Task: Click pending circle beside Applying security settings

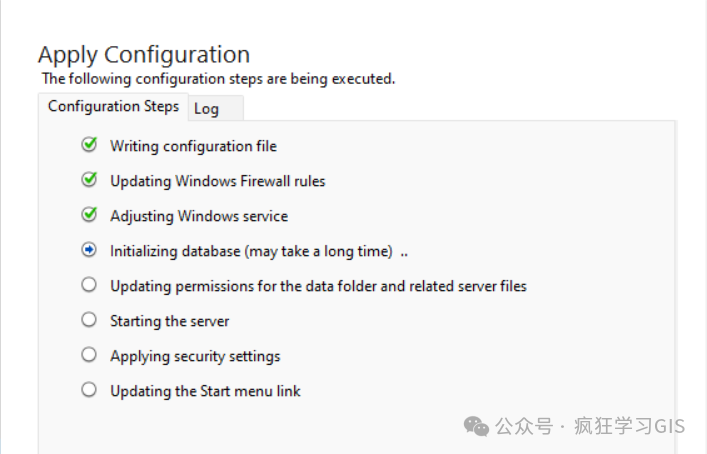Action: click(x=89, y=355)
